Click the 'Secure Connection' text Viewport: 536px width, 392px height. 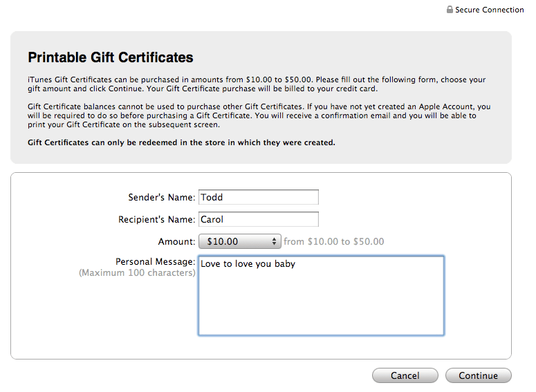click(x=490, y=10)
